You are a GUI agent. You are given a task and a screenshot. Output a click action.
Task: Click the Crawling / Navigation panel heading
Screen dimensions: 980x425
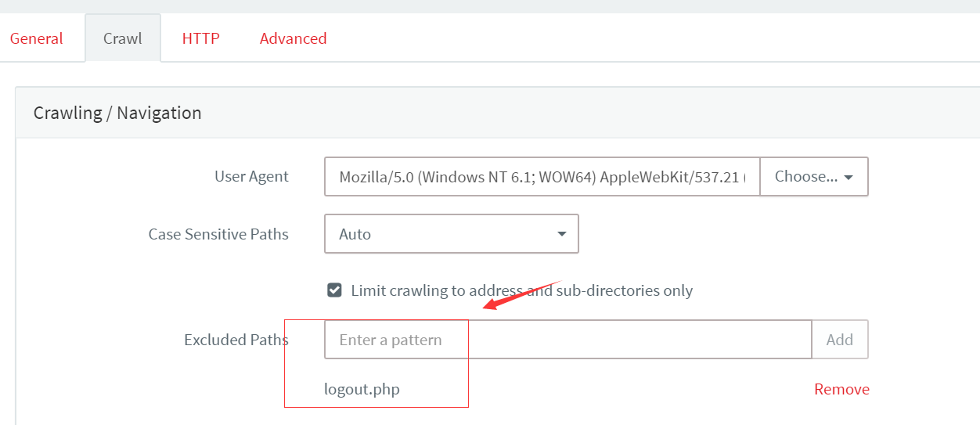click(117, 113)
